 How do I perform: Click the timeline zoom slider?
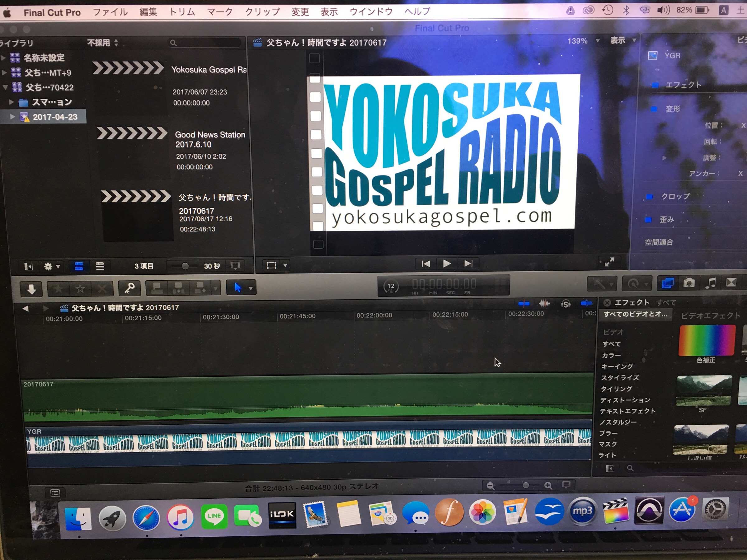pos(525,485)
